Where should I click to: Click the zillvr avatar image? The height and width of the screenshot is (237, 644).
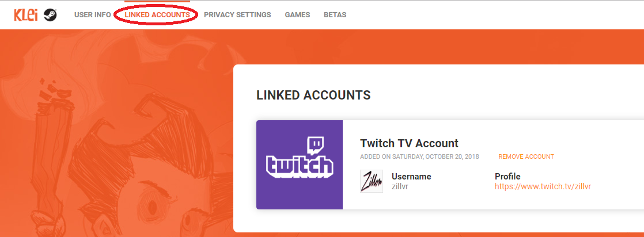[x=372, y=181]
